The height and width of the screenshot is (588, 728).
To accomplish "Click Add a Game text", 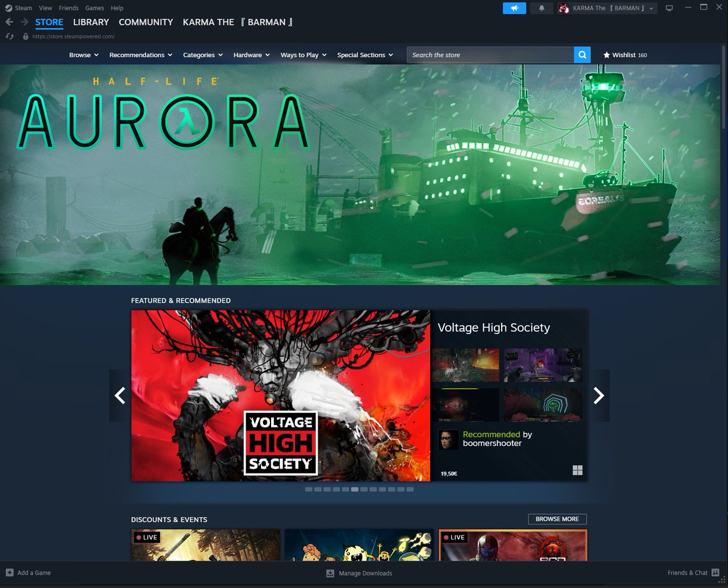I will [34, 573].
